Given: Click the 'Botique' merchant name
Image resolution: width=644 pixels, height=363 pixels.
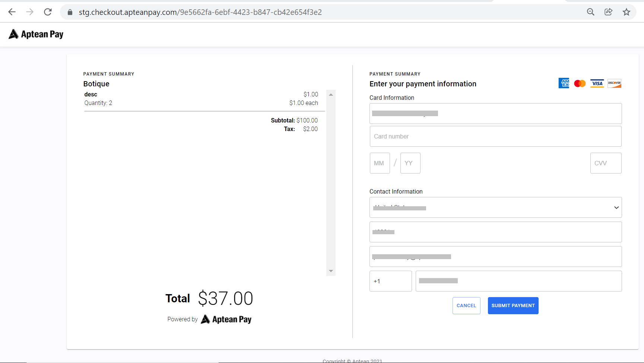Looking at the screenshot, I should click(x=96, y=84).
